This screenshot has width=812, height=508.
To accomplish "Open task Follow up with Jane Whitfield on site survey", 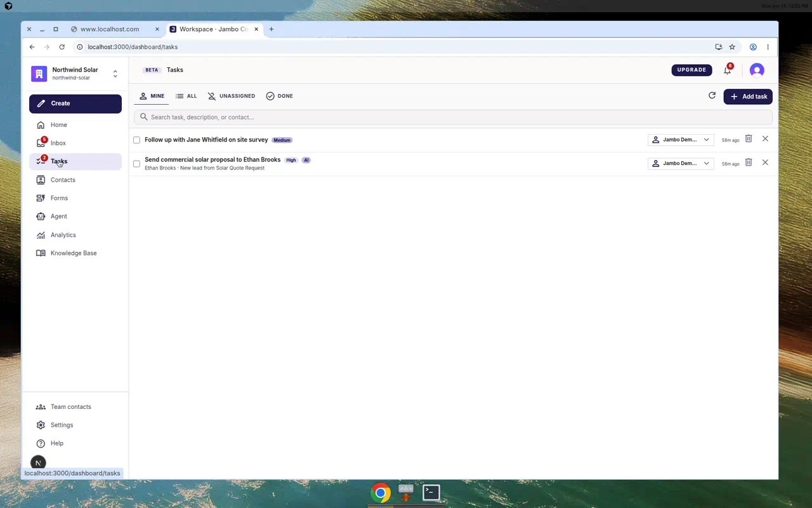I will click(x=206, y=140).
